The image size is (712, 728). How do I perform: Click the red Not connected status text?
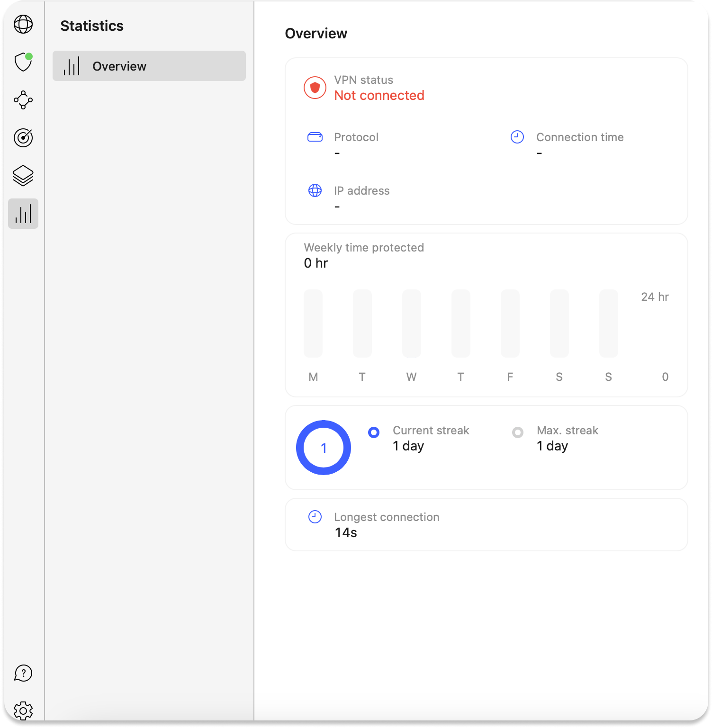coord(379,96)
